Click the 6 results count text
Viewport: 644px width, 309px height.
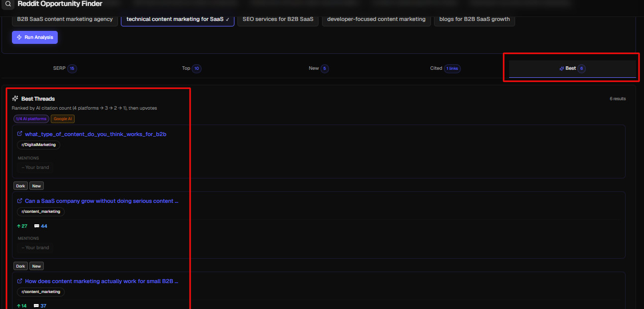coord(618,99)
